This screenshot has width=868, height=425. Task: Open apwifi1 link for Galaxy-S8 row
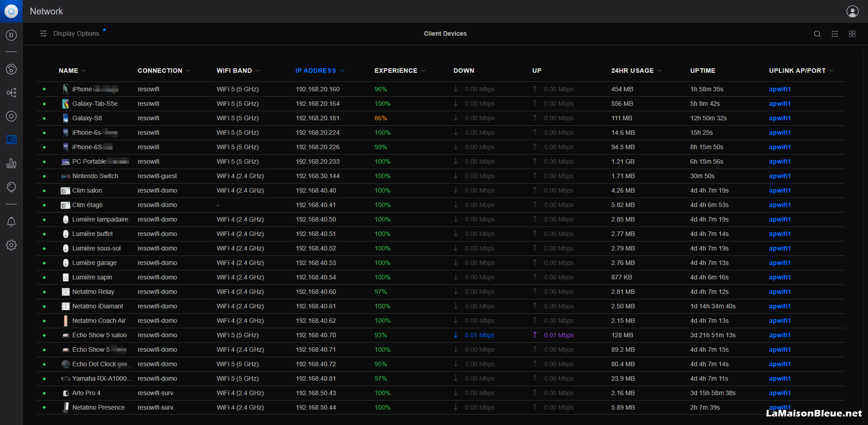click(x=780, y=118)
